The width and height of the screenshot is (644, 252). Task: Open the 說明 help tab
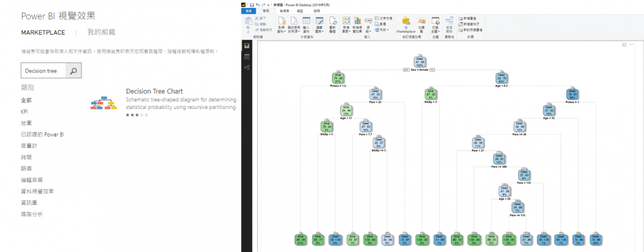317,11
